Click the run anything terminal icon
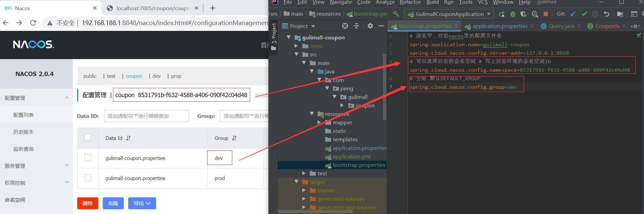The width and height of the screenshot is (644, 214). pos(634,14)
